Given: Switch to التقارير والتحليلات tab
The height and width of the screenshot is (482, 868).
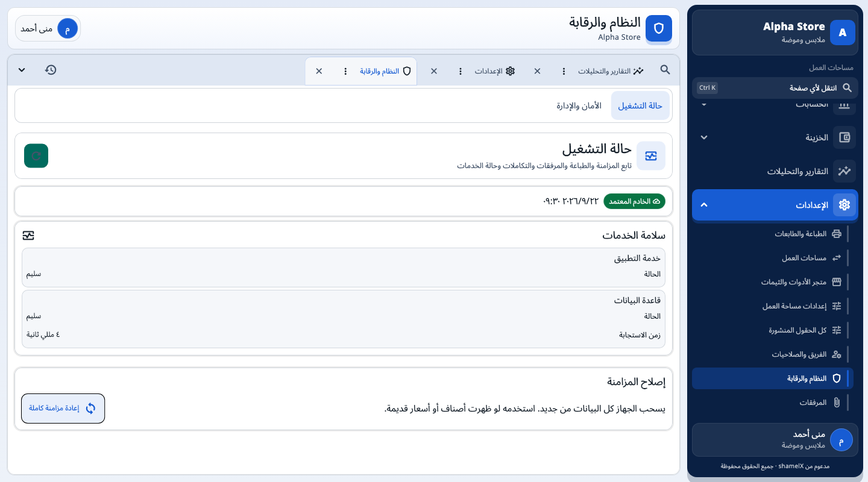Looking at the screenshot, I should tap(611, 71).
